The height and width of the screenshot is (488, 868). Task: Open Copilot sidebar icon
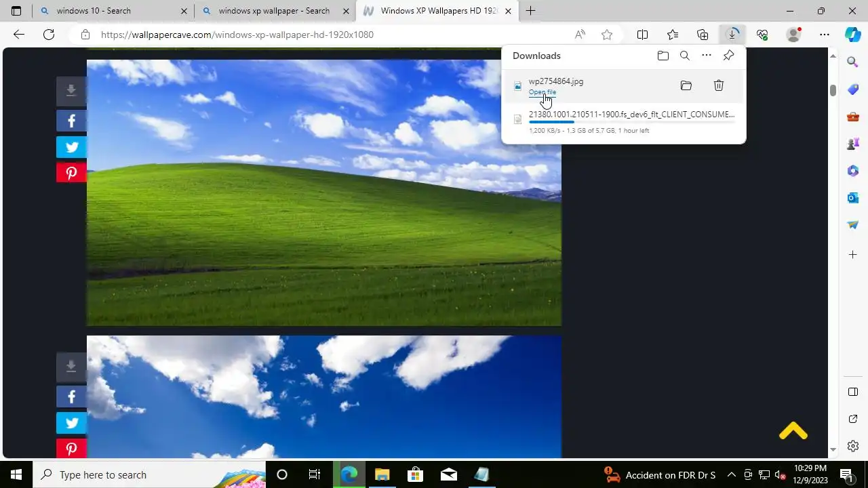coord(853,35)
